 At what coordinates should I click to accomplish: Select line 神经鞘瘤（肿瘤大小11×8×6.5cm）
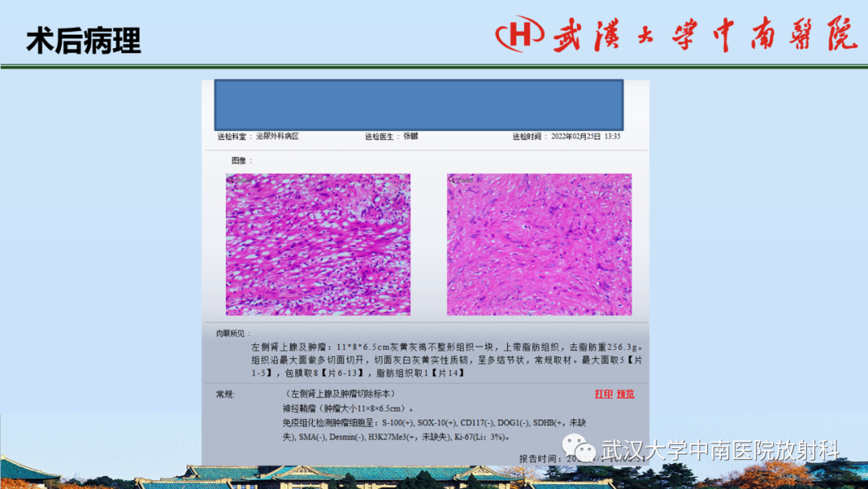point(348,409)
